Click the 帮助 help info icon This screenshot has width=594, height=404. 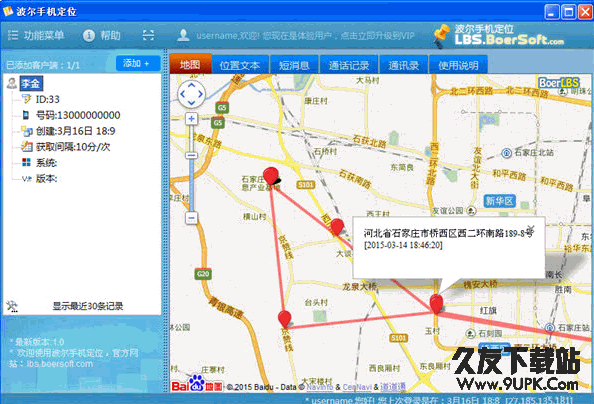pyautogui.click(x=89, y=36)
